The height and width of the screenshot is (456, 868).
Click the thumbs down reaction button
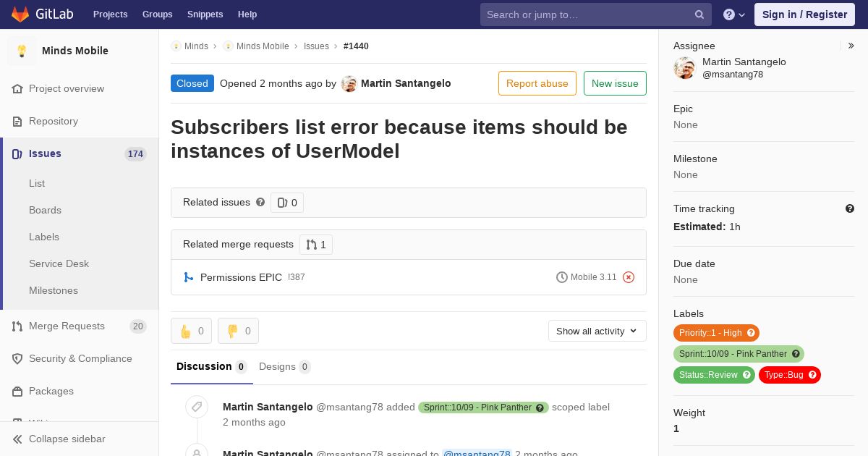[x=239, y=331]
